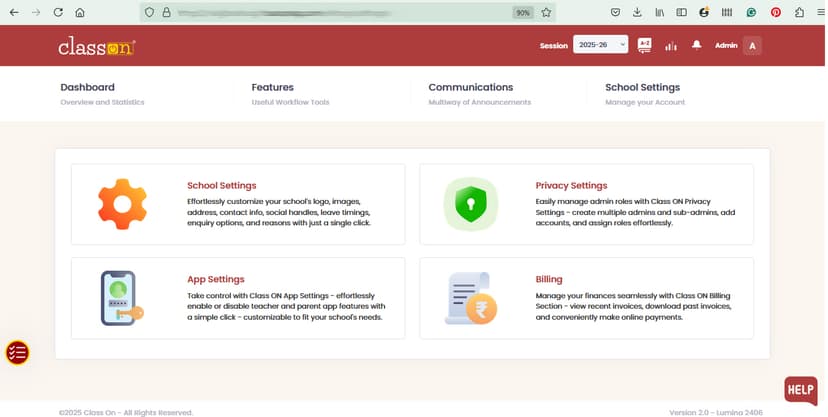Open the browser hamburger menu
The height and width of the screenshot is (417, 828).
point(821,12)
